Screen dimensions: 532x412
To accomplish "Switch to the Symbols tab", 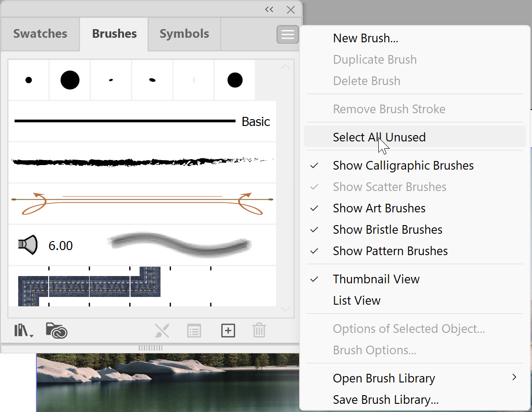I will click(x=184, y=34).
